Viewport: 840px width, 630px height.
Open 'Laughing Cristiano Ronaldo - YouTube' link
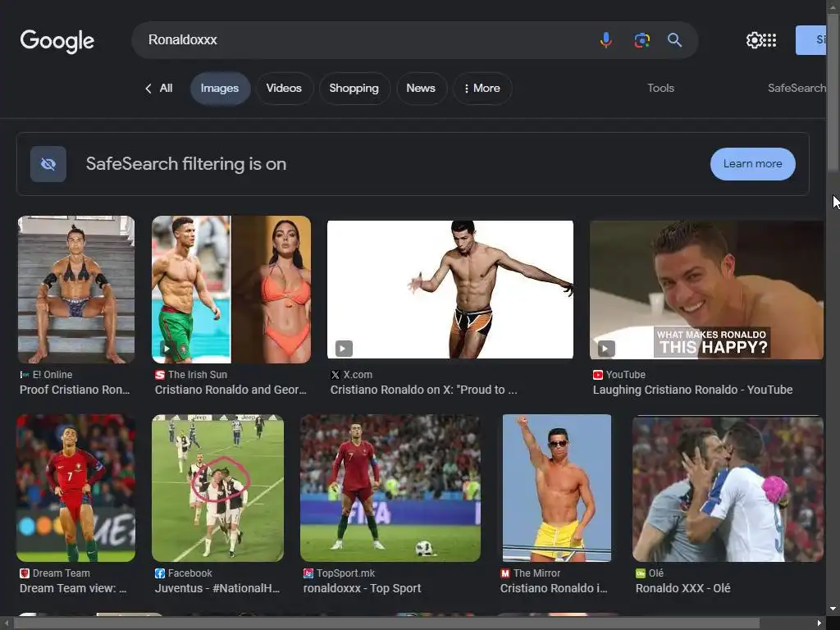click(692, 390)
